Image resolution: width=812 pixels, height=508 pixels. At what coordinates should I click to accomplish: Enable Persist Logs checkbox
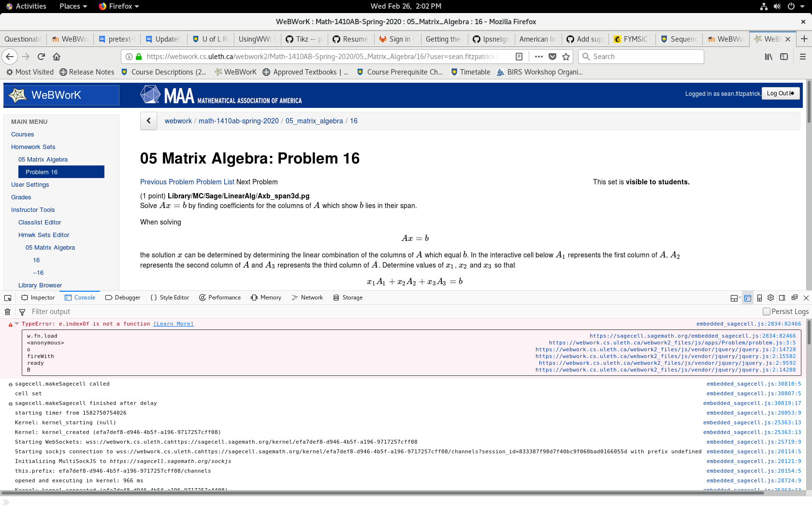tap(766, 312)
